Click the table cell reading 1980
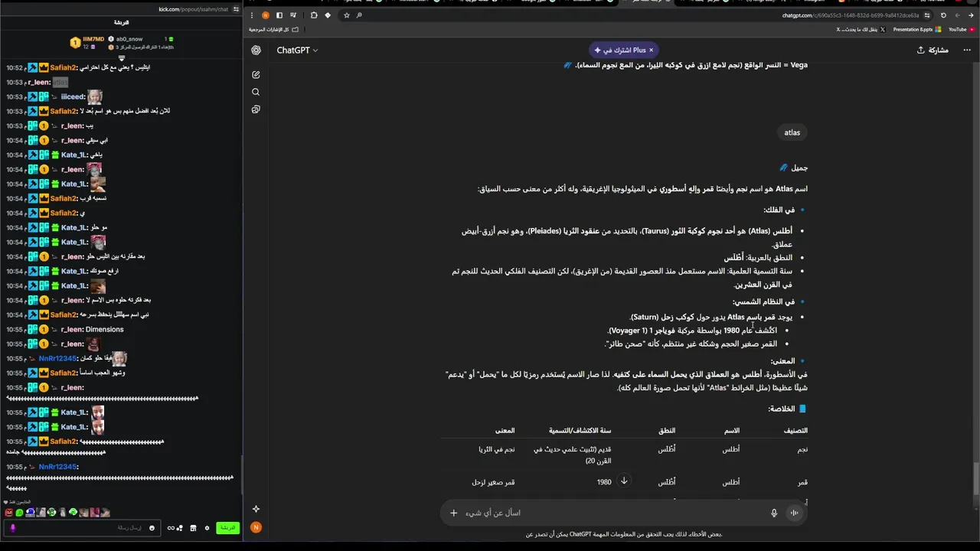The image size is (980, 551). 604,482
